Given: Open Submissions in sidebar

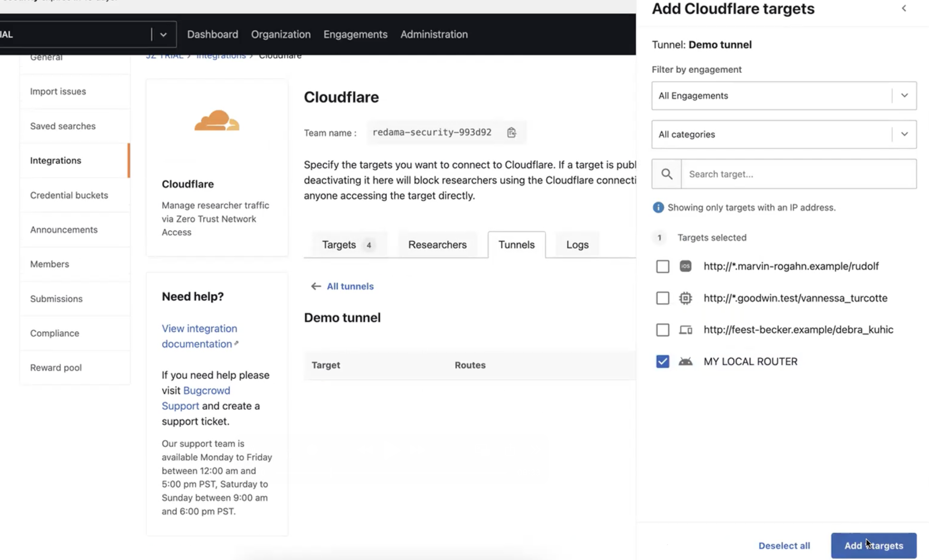Looking at the screenshot, I should 75,299.
